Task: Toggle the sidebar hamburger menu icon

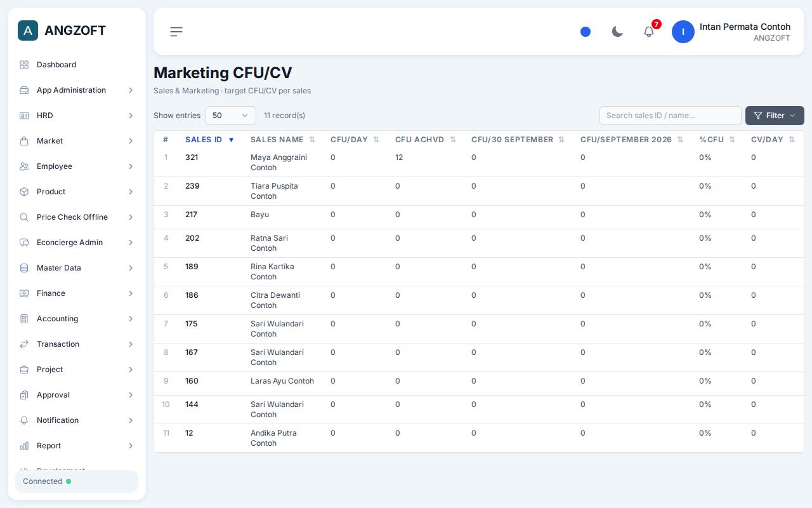Action: coord(176,32)
